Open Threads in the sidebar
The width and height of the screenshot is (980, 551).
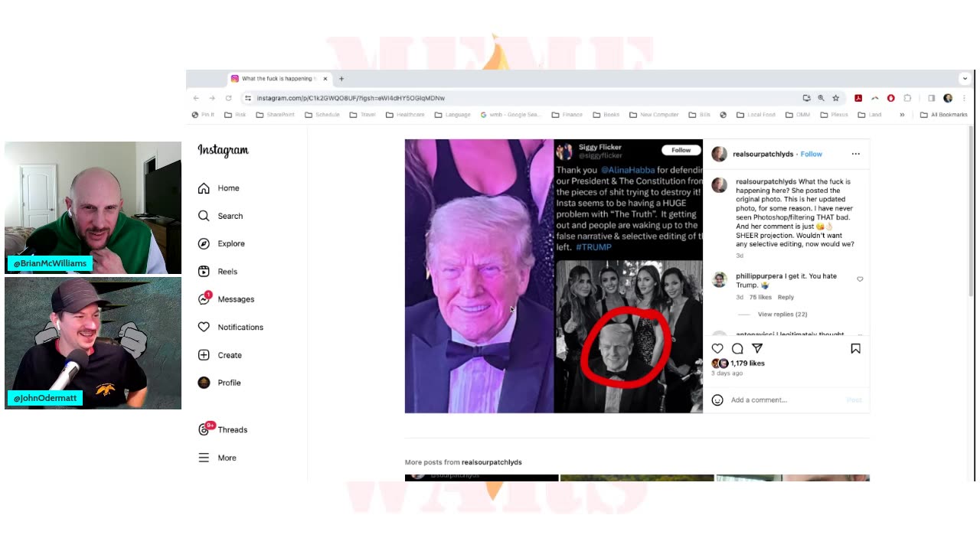[x=223, y=429]
